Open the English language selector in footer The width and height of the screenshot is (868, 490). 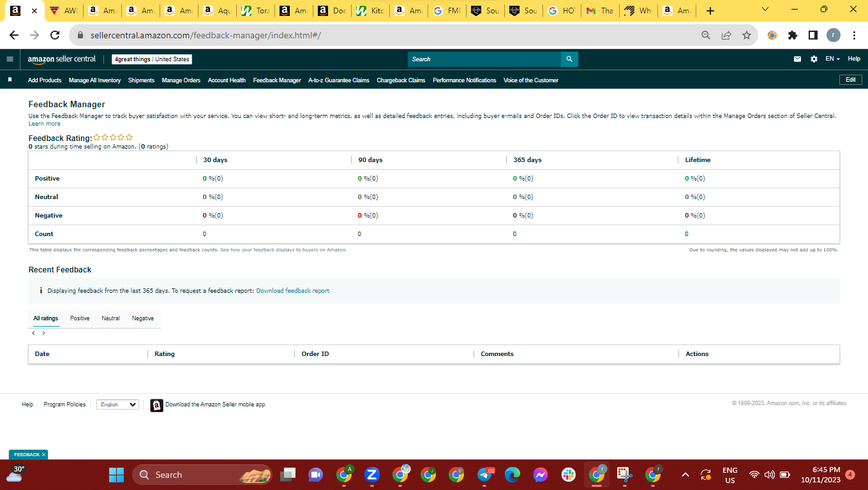[117, 405]
